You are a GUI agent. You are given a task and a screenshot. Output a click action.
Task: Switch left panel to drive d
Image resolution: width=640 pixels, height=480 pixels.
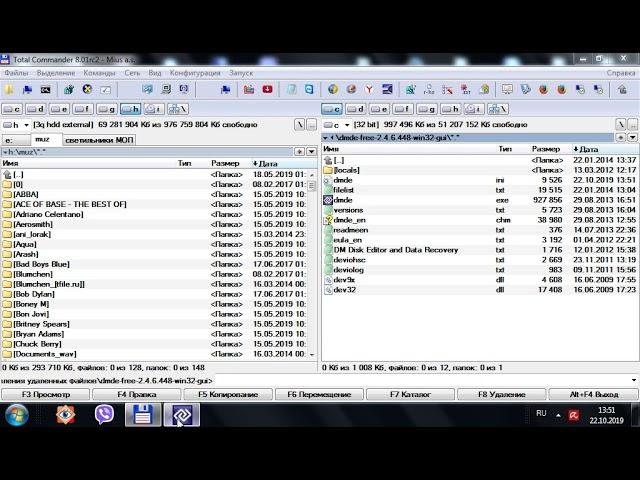pyautogui.click(x=36, y=109)
